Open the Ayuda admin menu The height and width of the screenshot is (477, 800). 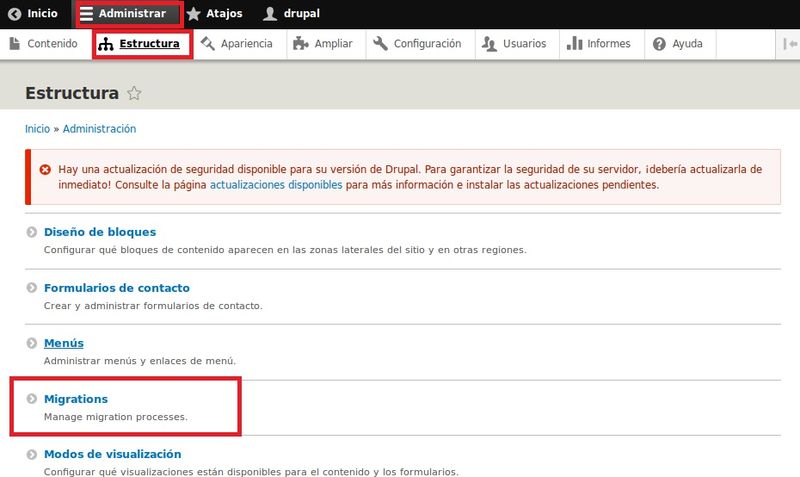click(678, 44)
